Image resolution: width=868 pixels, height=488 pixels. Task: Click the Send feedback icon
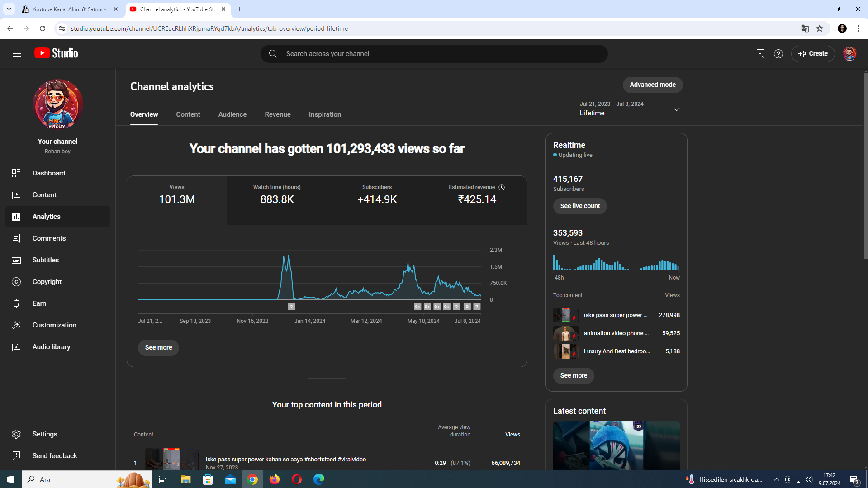point(16,456)
